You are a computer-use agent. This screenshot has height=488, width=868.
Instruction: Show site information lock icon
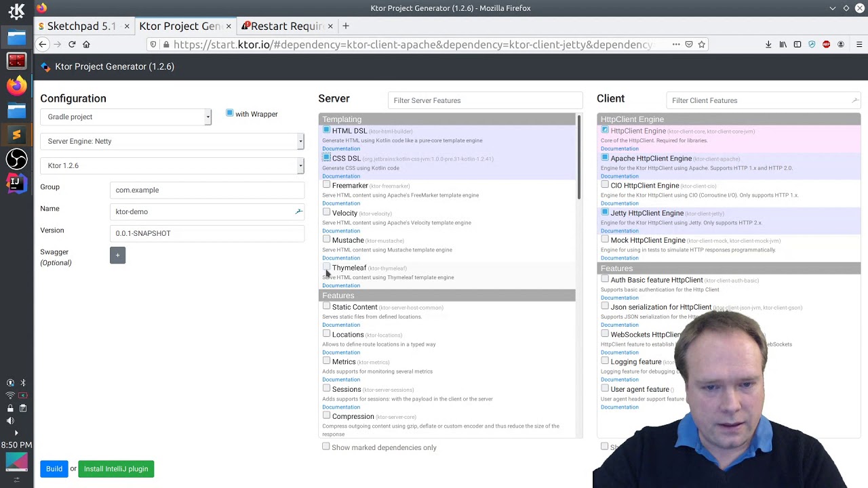(x=166, y=45)
